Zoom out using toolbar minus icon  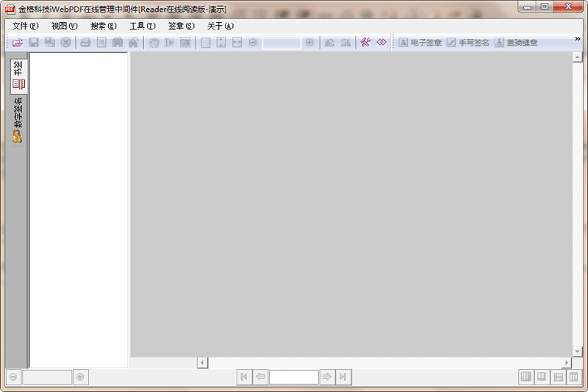(x=253, y=43)
